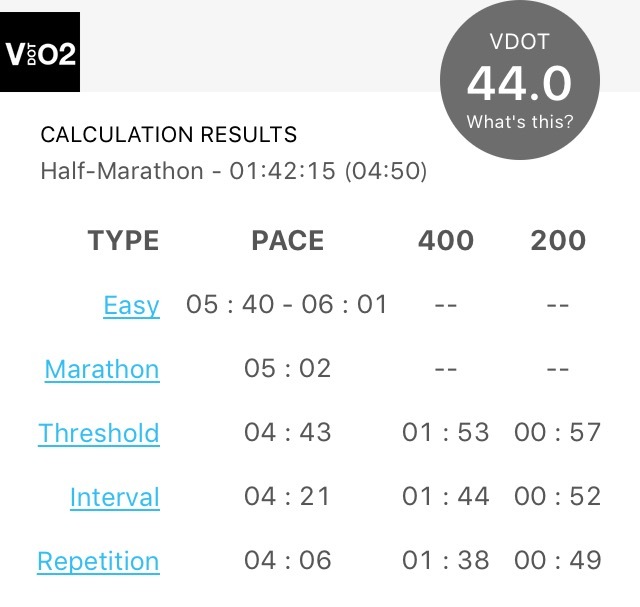Open the Repetition pace type link

98,561
